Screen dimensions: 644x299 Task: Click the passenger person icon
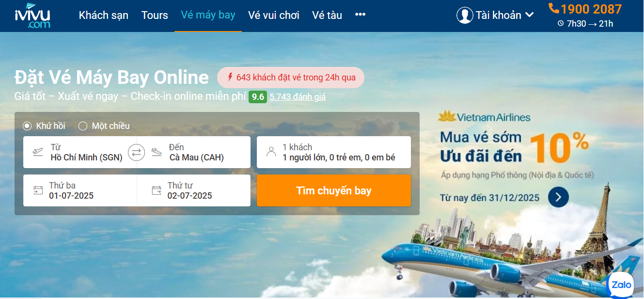271,152
